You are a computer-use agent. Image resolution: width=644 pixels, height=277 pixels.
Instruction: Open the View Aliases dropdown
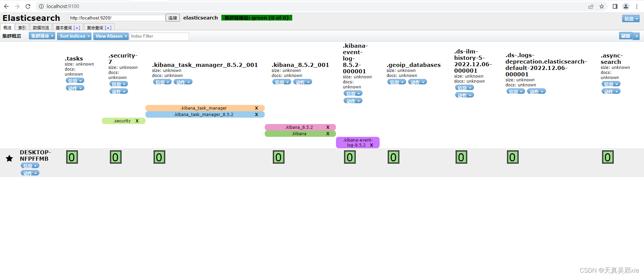click(x=111, y=36)
